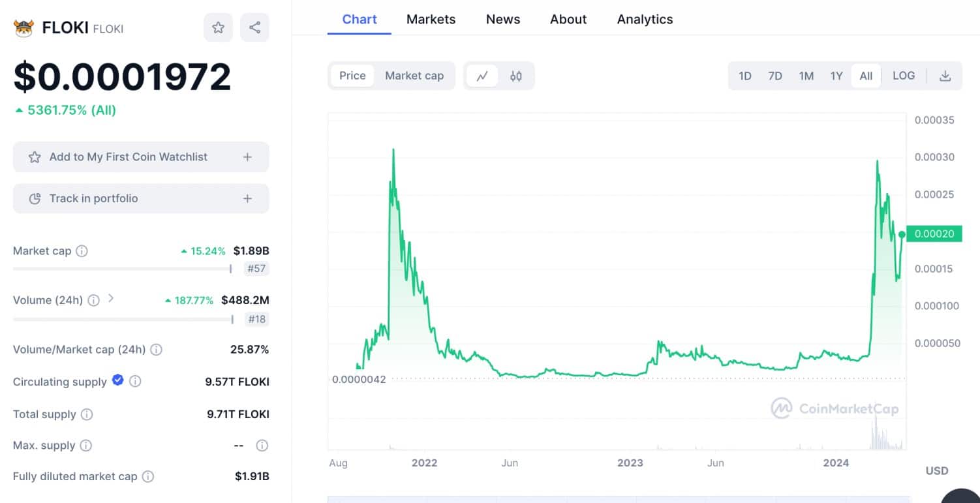Set chart range to 1D

click(745, 76)
